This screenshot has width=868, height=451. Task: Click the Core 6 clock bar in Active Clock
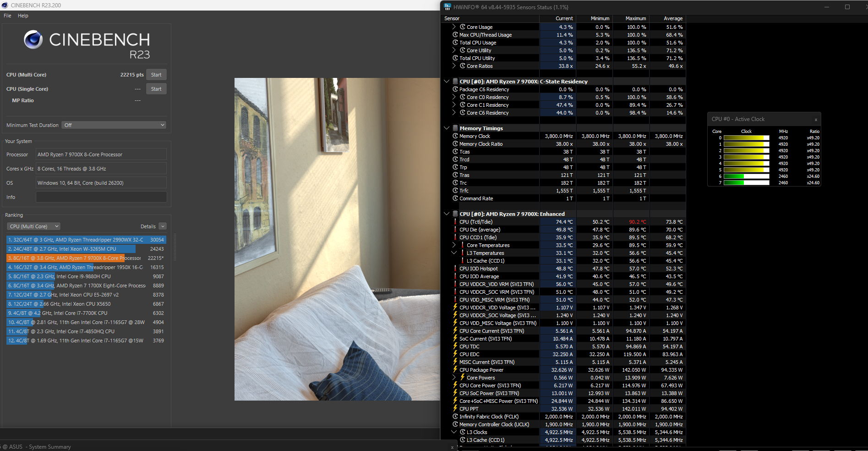point(746,176)
